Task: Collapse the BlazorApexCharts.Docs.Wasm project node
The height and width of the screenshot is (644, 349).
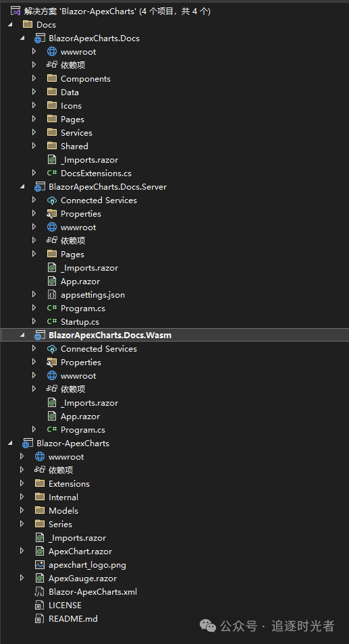Action: point(22,335)
